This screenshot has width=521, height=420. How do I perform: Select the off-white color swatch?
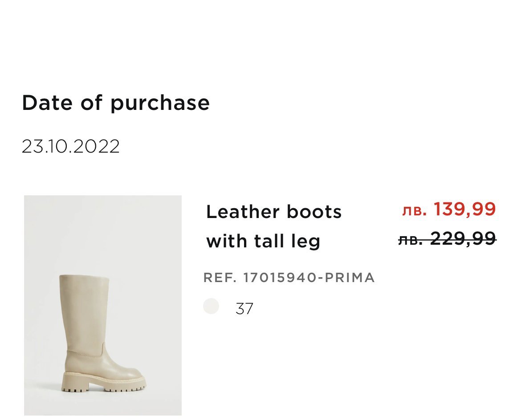(x=211, y=307)
